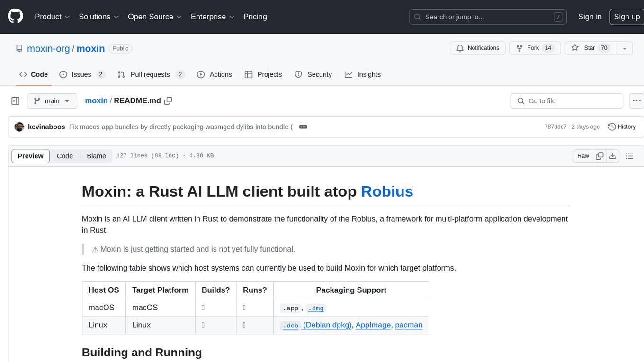Click the Packaging Support table header
644x362 pixels.
tap(351, 290)
